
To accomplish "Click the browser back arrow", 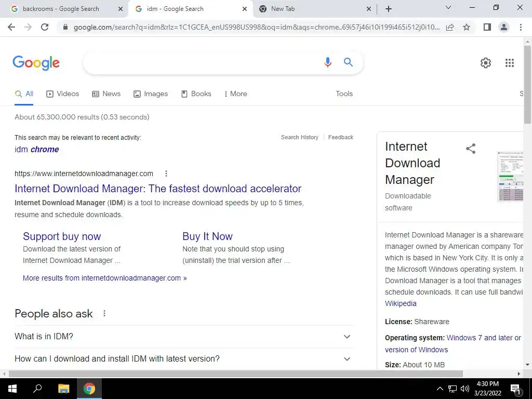I will click(11, 27).
